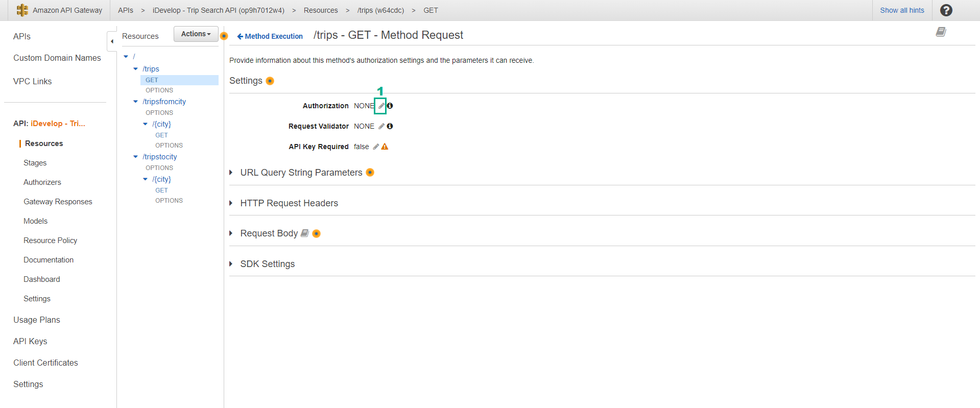Open Client Certificates in sidebar
The width and height of the screenshot is (980, 408).
pyautogui.click(x=45, y=363)
